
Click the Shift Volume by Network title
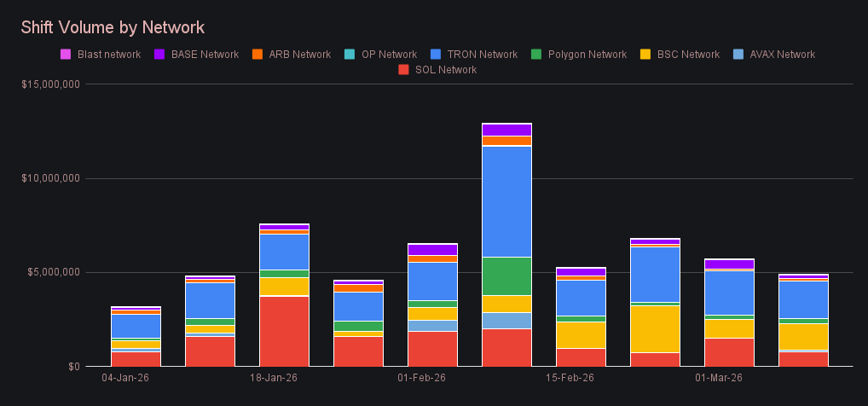pos(113,28)
